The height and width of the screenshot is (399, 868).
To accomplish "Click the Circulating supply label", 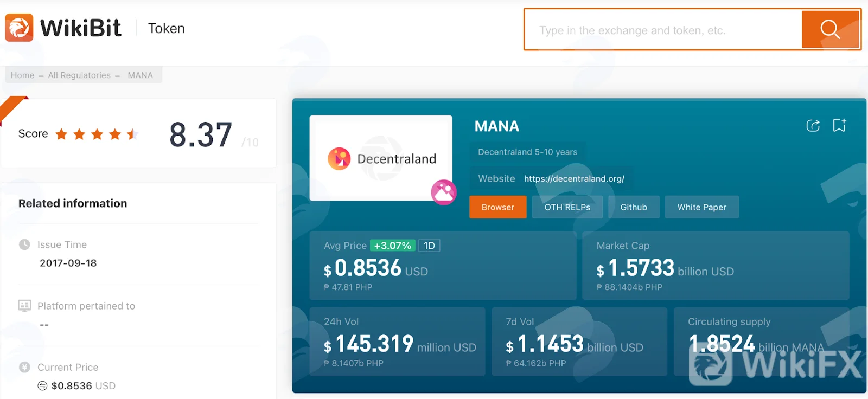I will click(729, 321).
